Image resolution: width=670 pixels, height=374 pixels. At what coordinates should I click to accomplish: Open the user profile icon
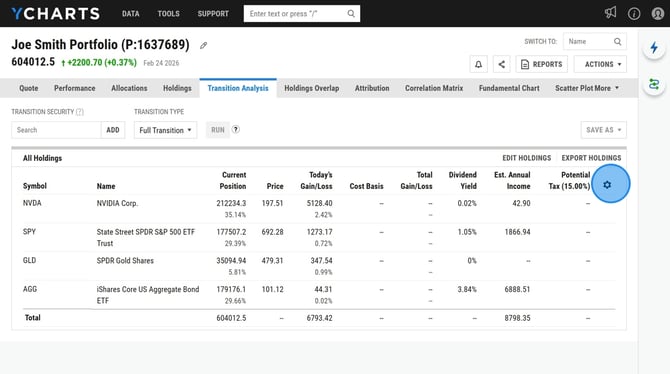[x=658, y=14]
